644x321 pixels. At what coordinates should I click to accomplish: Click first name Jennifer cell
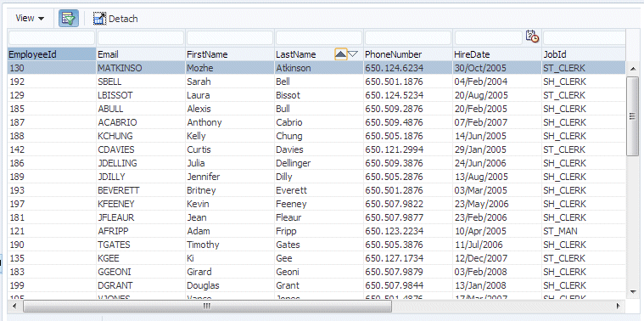(x=230, y=177)
